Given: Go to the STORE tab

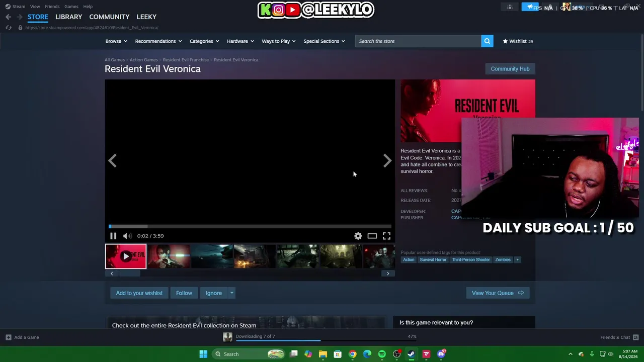Looking at the screenshot, I should [38, 17].
